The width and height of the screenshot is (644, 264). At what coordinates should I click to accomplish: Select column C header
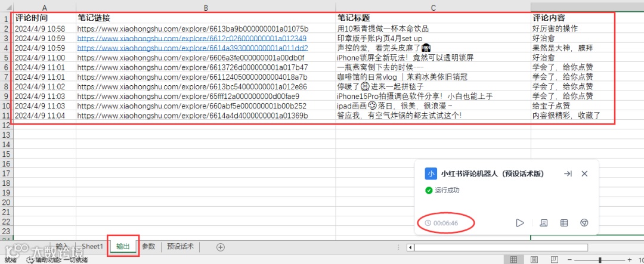click(434, 7)
